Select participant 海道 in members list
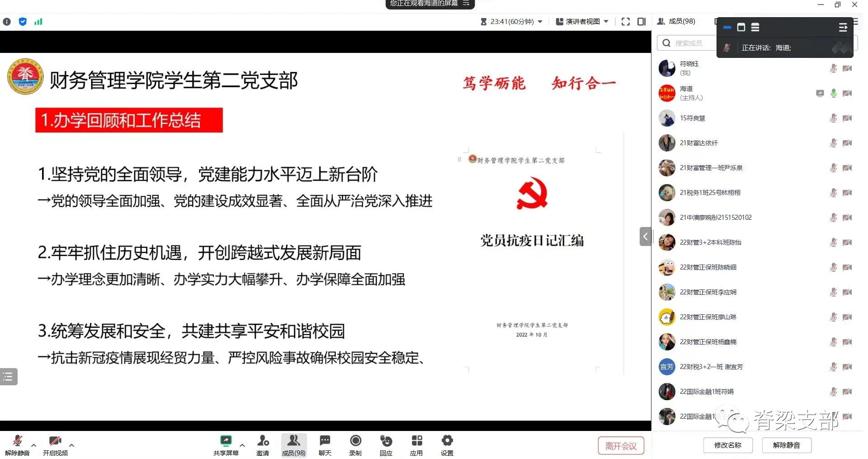 pyautogui.click(x=686, y=93)
